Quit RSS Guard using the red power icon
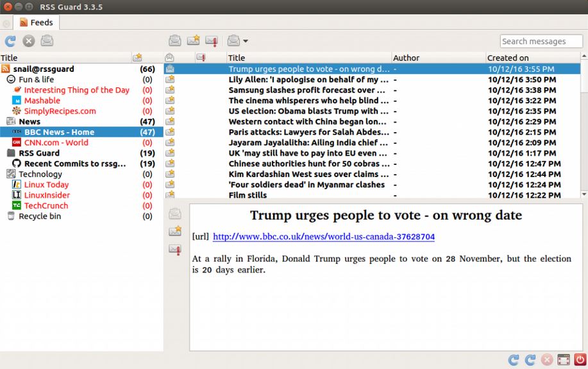Screen dimensions: 588x369 click(x=580, y=359)
